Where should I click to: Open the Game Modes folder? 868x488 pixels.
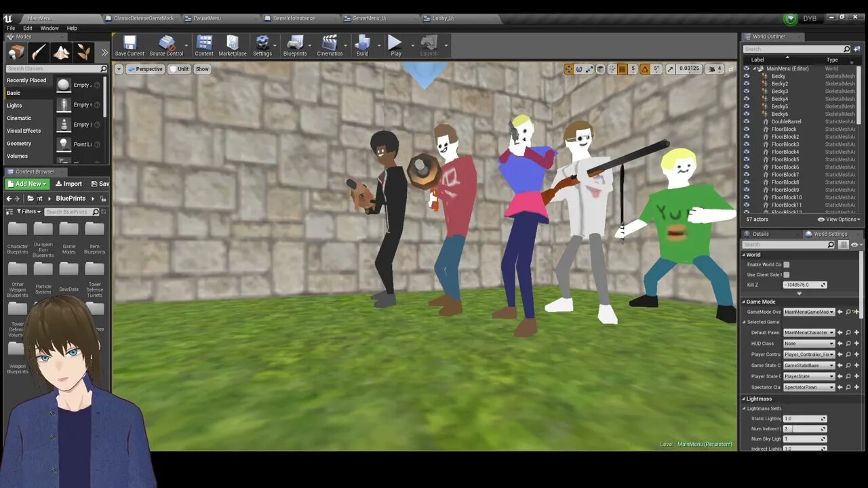coord(68,239)
